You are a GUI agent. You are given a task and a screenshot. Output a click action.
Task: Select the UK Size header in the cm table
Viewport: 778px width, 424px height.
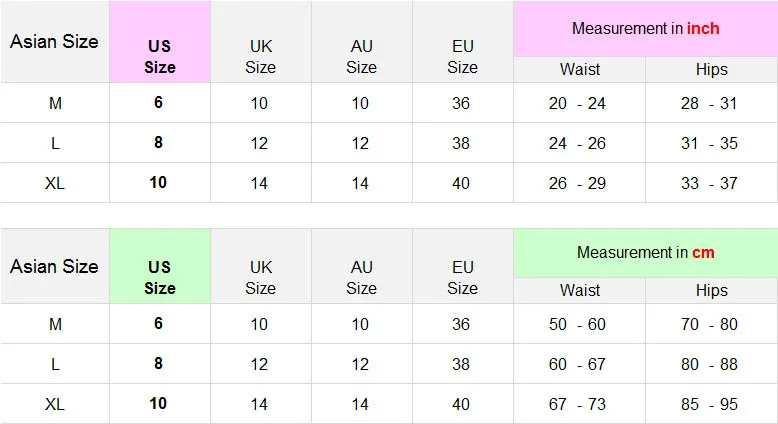coord(260,278)
